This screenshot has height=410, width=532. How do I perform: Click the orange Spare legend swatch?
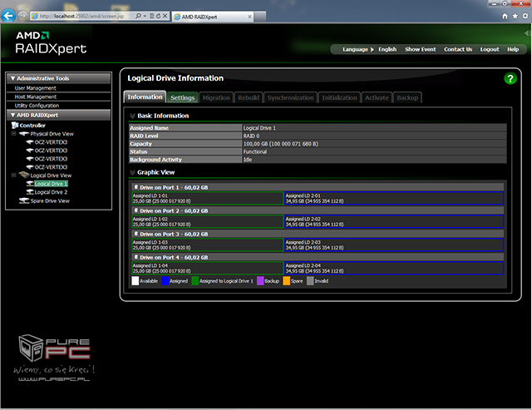[x=286, y=281]
